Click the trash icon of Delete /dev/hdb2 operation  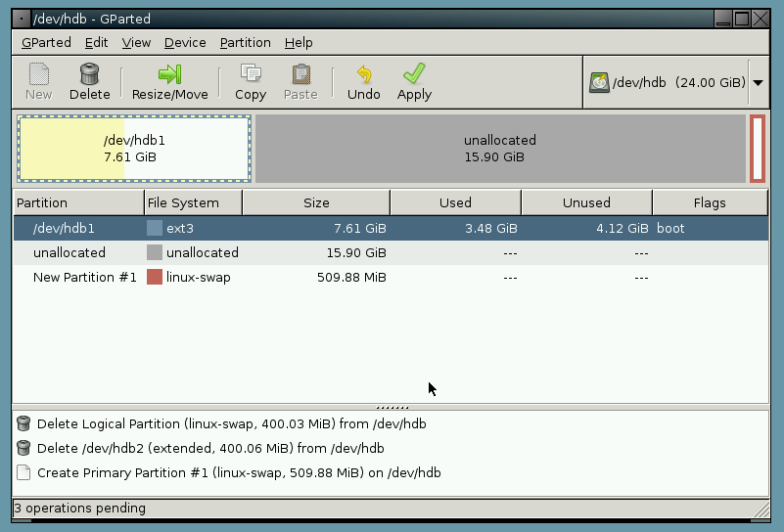(23, 448)
